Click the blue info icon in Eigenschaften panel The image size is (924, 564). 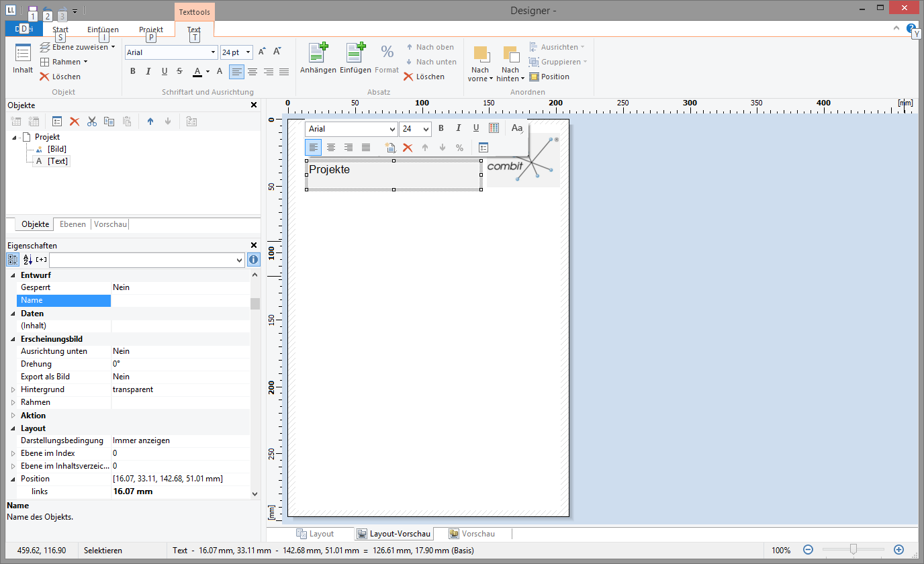click(x=253, y=260)
